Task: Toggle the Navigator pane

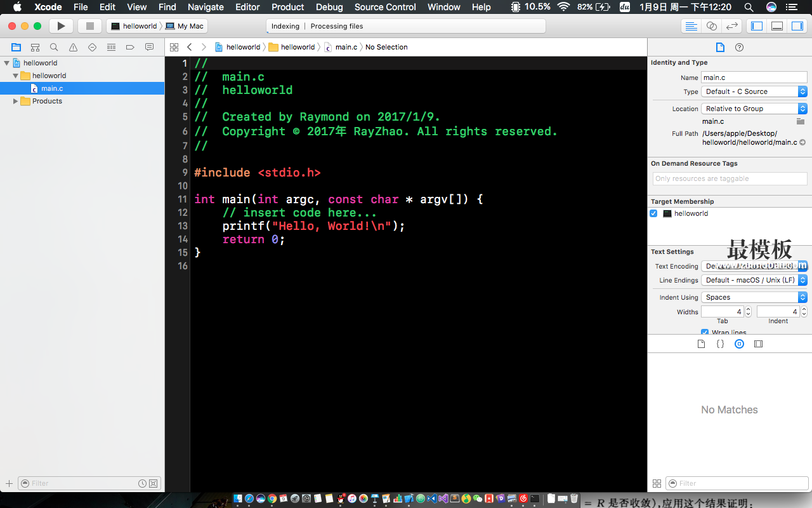Action: pos(757,26)
